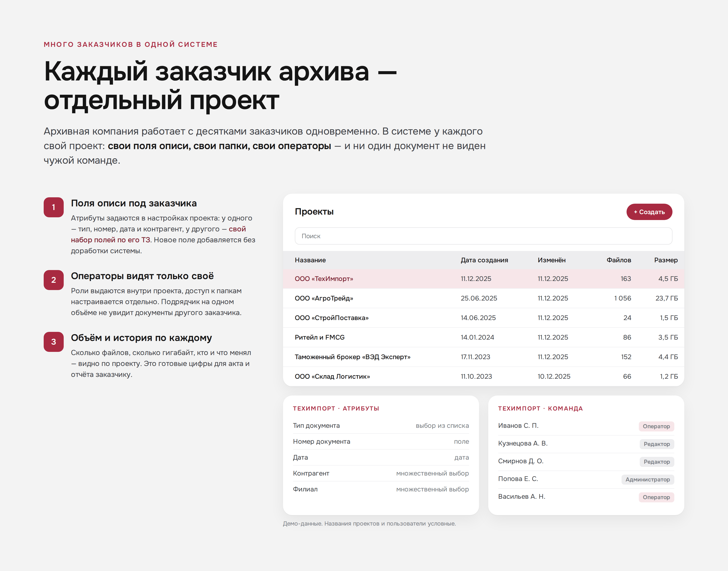
Task: Select Попова Е. С. in team list
Action: pos(518,479)
